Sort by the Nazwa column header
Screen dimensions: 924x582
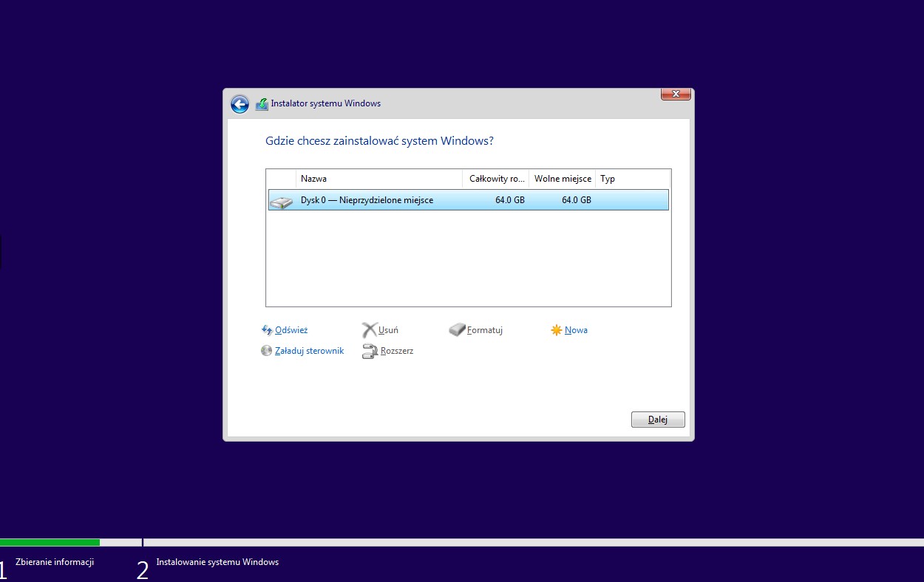tap(378, 179)
